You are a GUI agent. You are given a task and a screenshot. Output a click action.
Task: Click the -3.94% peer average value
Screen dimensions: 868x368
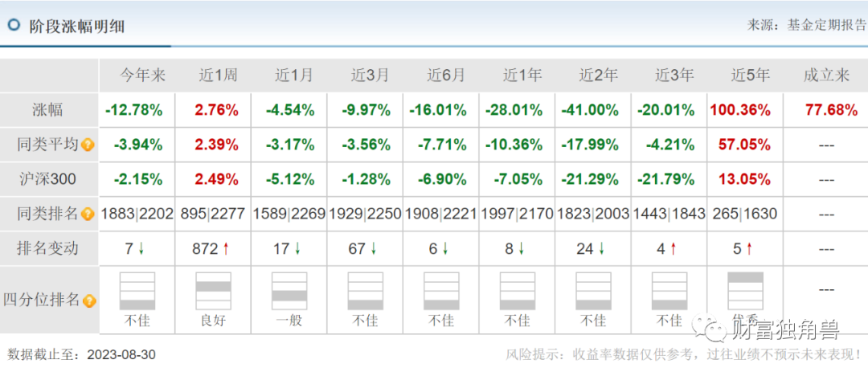[138, 145]
